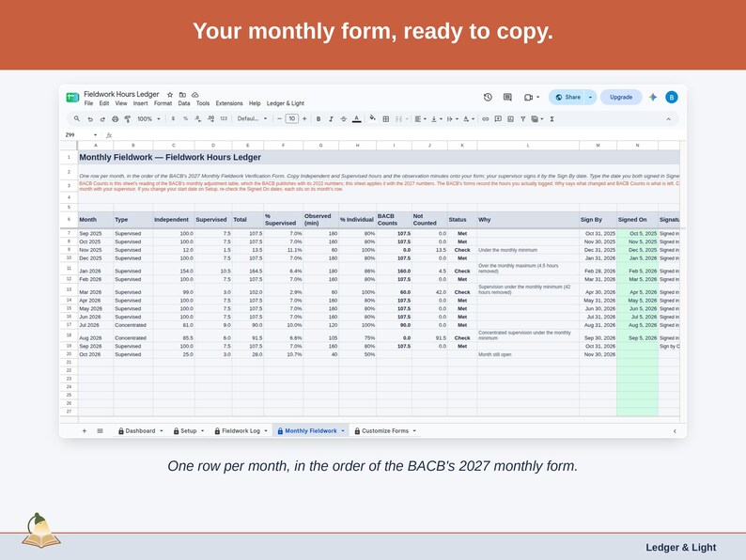Open the filter views dropdown

(537, 119)
